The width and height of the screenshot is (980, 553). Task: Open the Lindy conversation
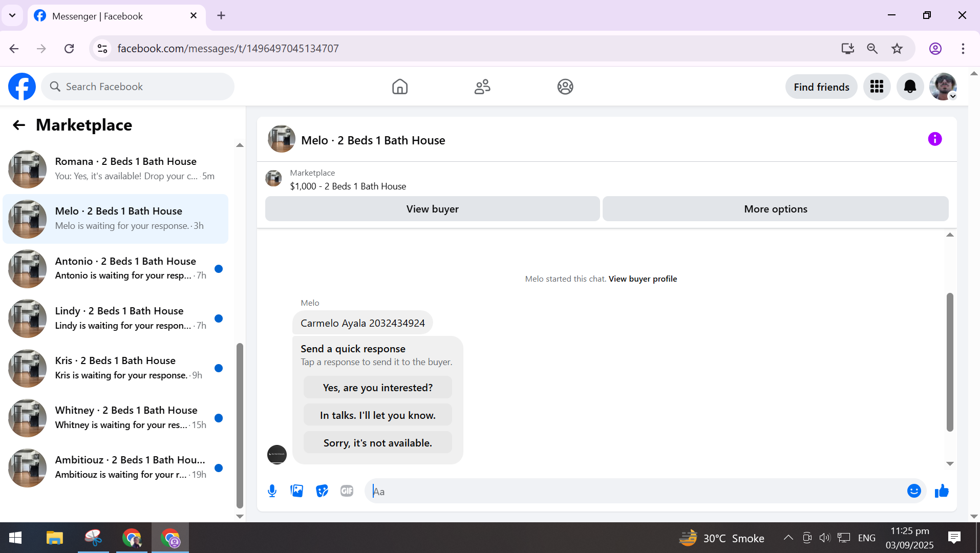[x=116, y=318]
